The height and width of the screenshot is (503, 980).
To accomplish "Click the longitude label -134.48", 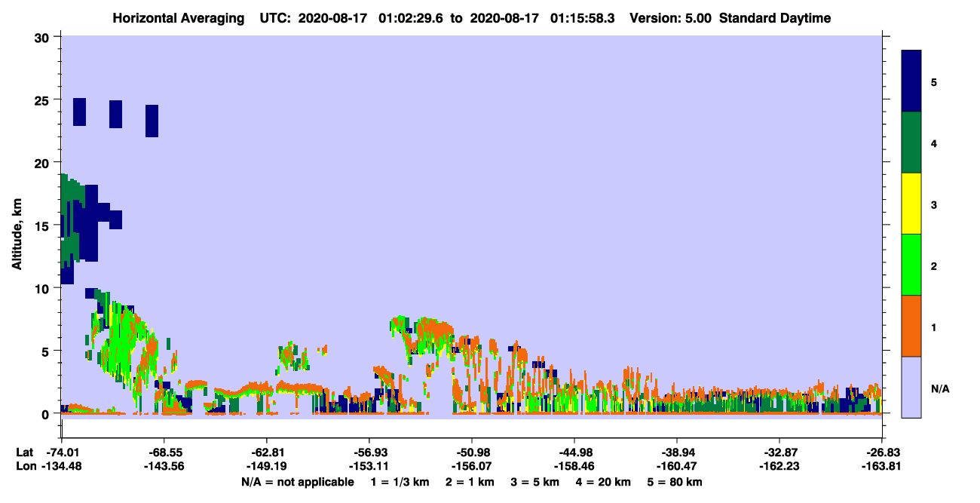I will click(x=61, y=466).
